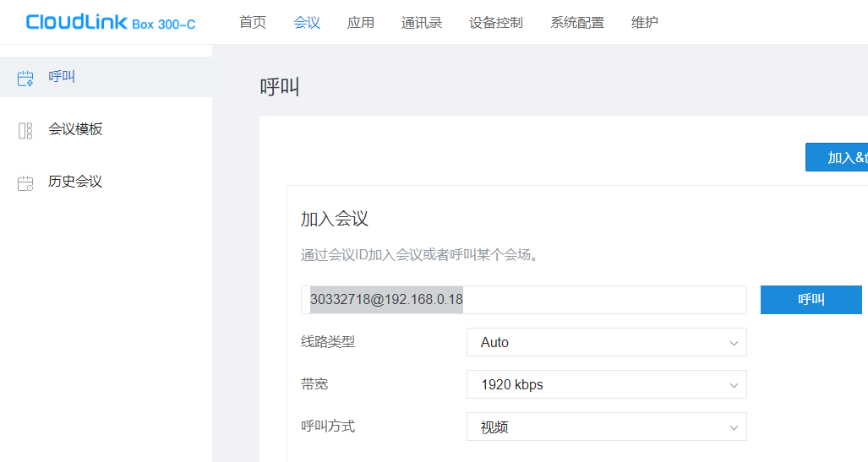Open the 系统配置 tab

pos(577,23)
